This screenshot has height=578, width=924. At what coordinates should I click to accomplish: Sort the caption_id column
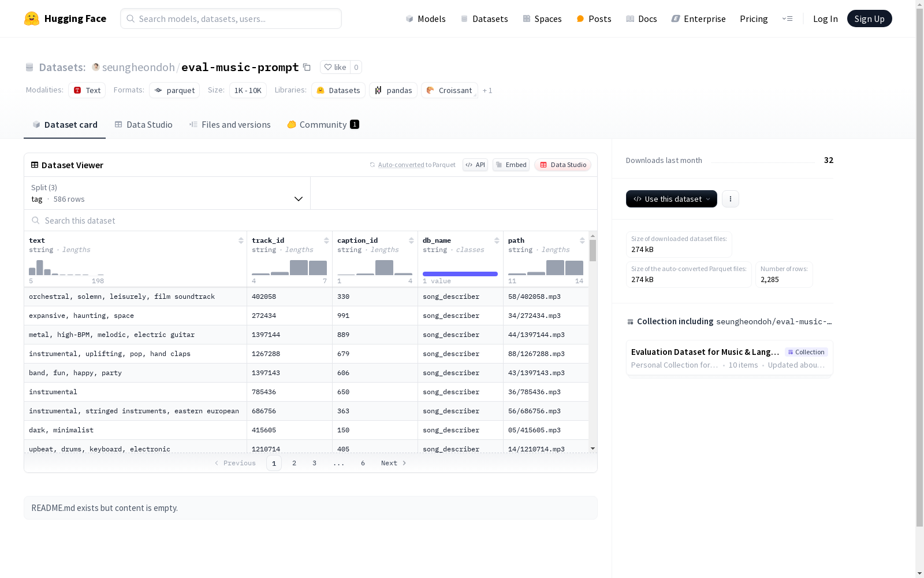coord(411,240)
